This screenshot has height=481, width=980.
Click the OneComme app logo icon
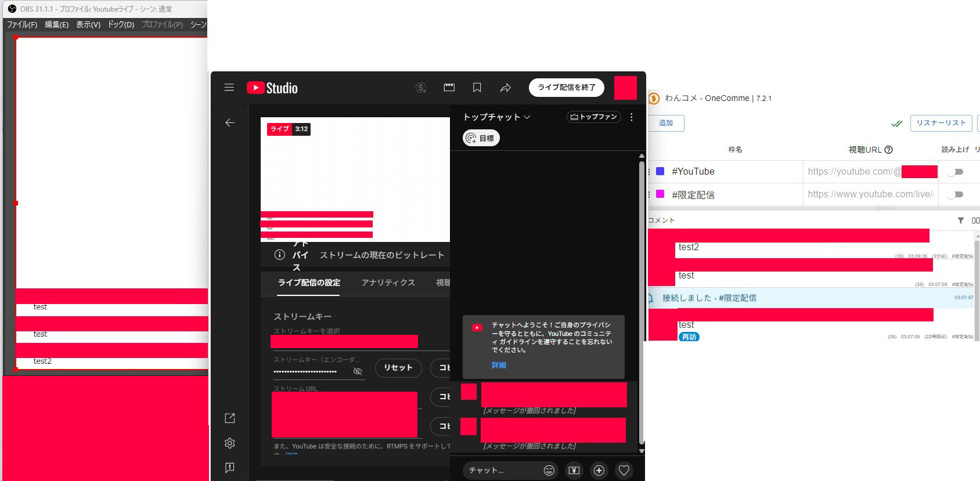click(x=654, y=98)
